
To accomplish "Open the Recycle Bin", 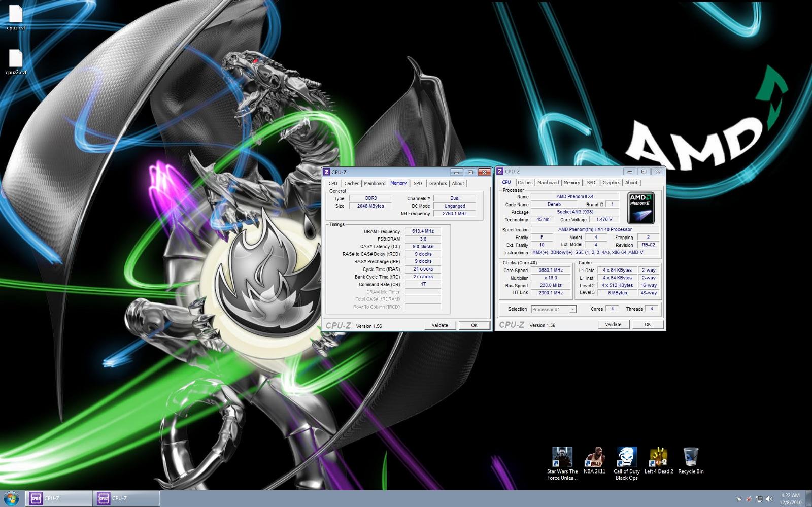I will [691, 460].
